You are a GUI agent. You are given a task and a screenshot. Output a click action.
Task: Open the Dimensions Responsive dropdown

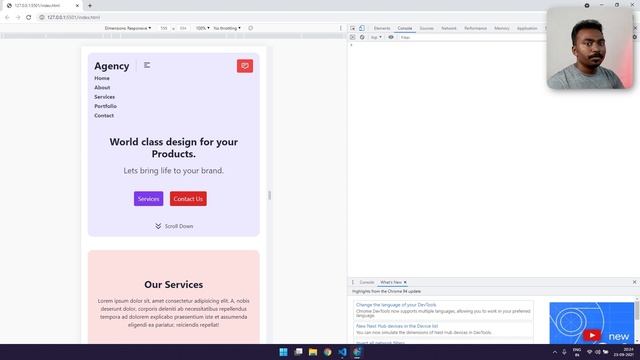(128, 28)
